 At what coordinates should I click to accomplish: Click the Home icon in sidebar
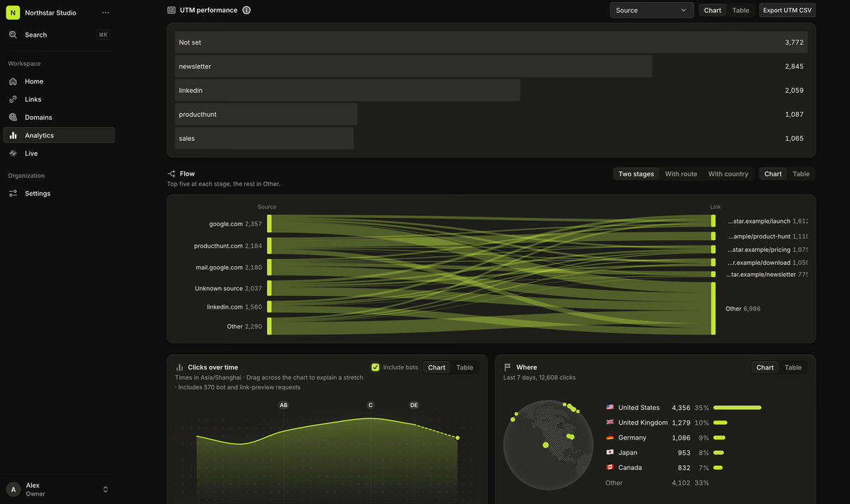point(13,81)
